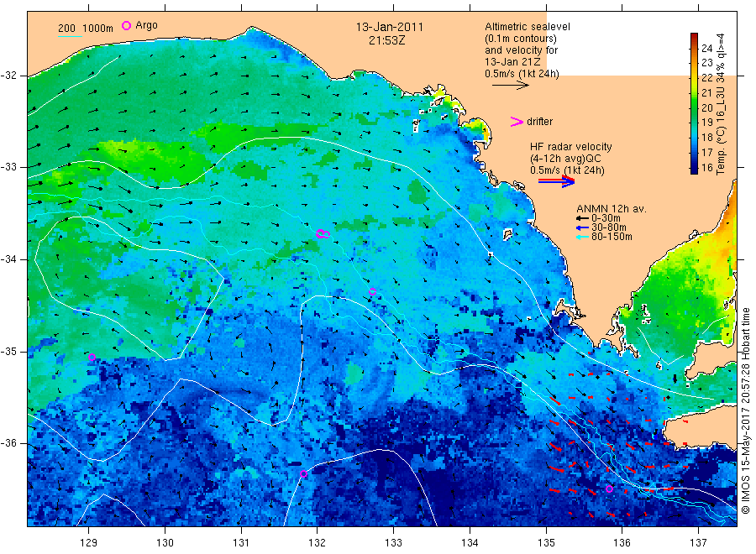Image resolution: width=756 pixels, height=554 pixels.
Task: Click the Argo float marker near 129E 35S
Action: 92,357
